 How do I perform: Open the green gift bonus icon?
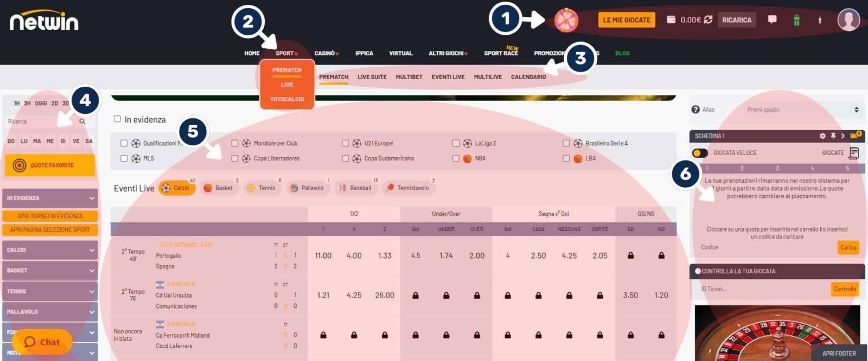click(796, 20)
